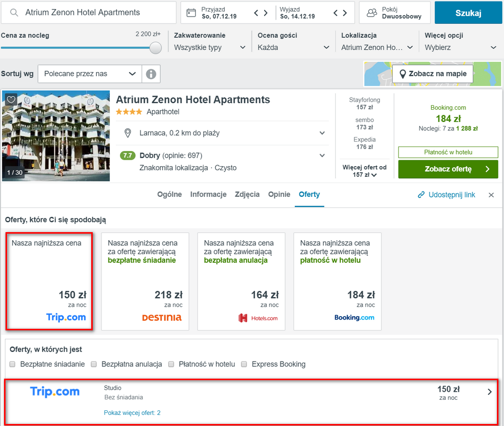Screen dimensions: 504x426
Task: Open the Trip.com Studio offer arrow
Action: pyautogui.click(x=489, y=392)
